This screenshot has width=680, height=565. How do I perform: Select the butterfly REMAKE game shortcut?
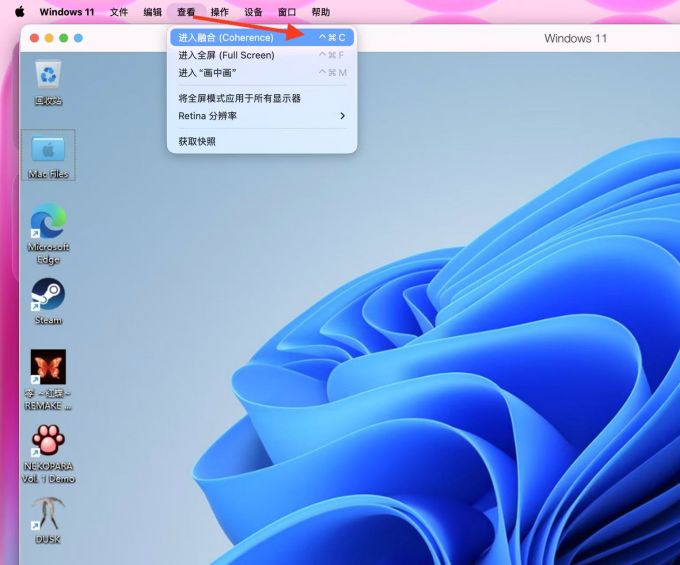tap(48, 380)
